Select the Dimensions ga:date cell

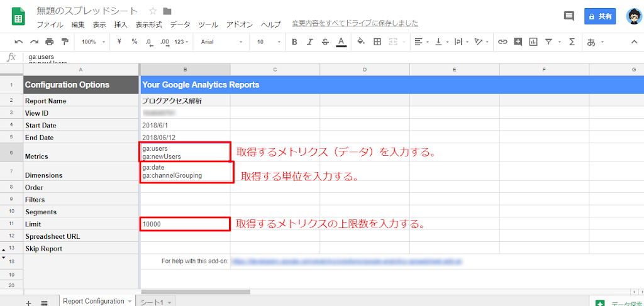[x=187, y=172]
